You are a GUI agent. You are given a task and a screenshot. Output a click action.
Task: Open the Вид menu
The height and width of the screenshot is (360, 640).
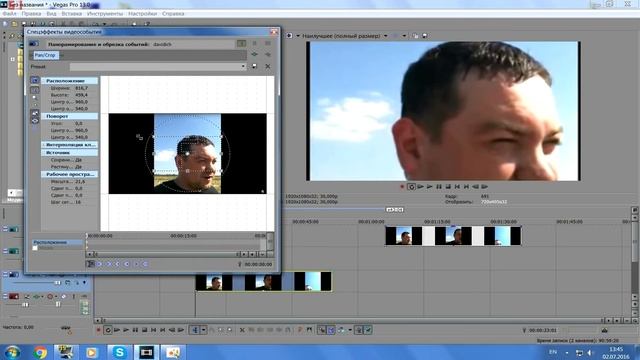point(51,13)
